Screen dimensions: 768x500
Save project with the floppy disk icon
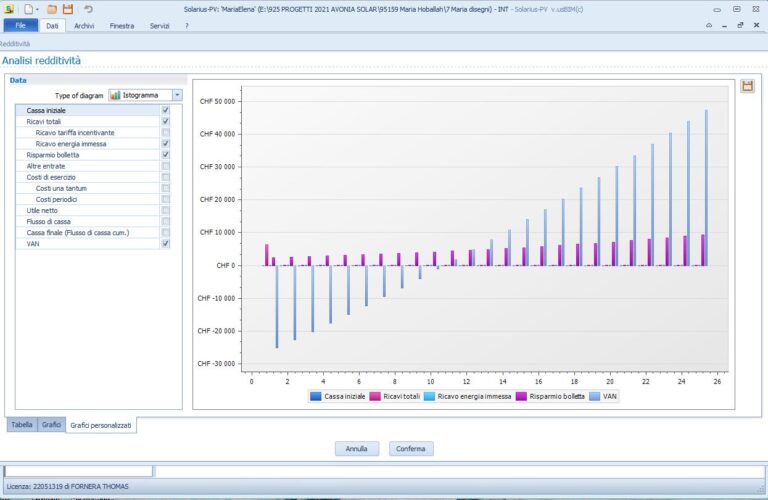pyautogui.click(x=68, y=9)
